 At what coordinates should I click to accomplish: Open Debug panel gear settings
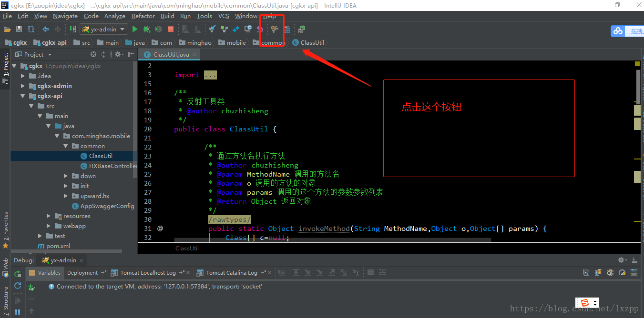click(622, 260)
